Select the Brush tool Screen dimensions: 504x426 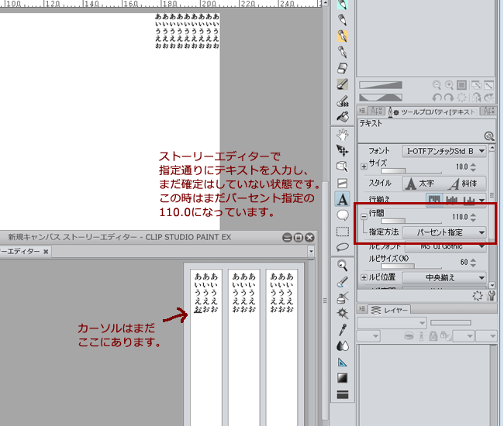pos(342,84)
